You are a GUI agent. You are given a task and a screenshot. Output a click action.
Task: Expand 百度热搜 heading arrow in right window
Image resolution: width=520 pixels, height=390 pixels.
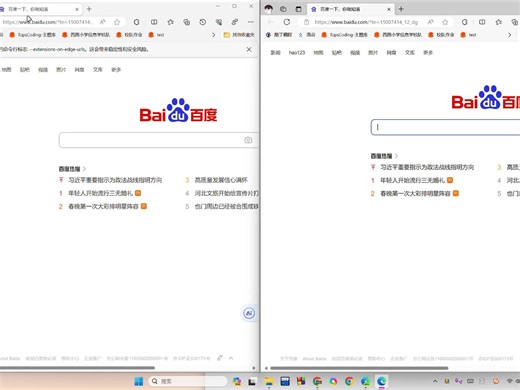[x=396, y=156]
